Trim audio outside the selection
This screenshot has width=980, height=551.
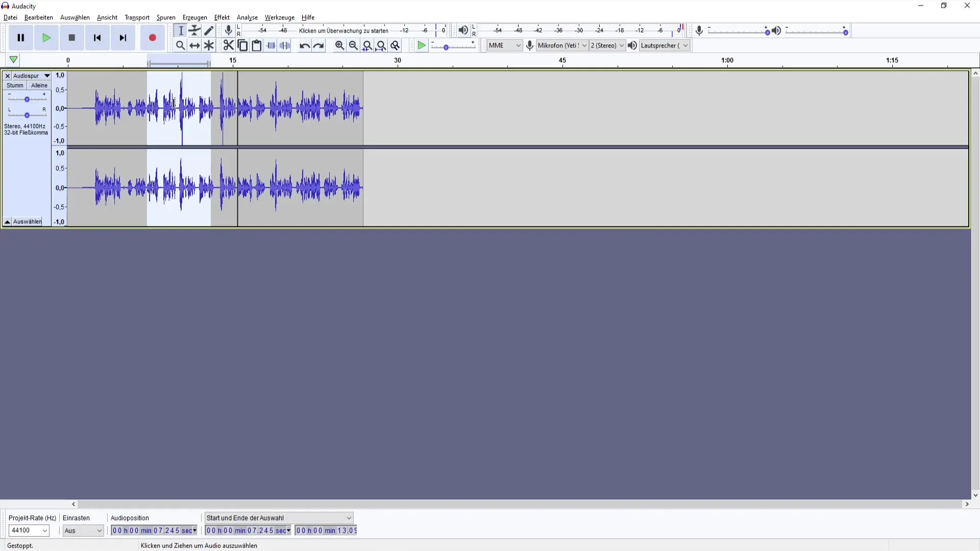coord(271,45)
